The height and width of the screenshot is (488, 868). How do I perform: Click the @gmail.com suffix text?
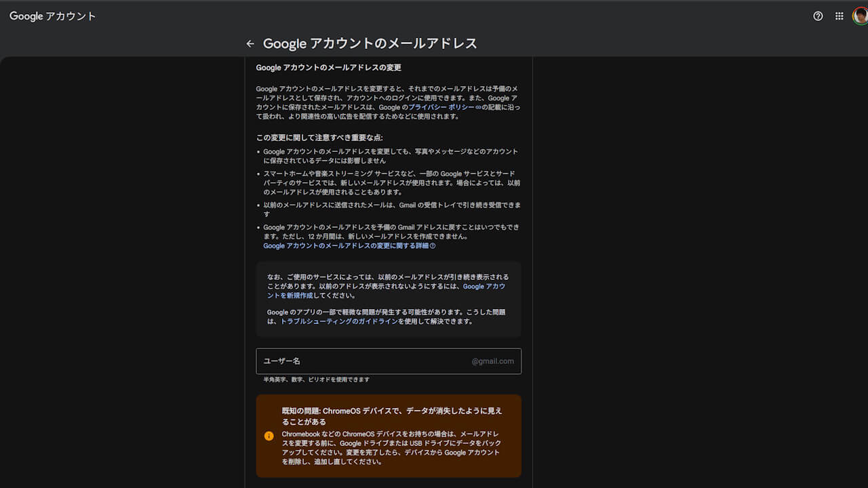point(493,361)
